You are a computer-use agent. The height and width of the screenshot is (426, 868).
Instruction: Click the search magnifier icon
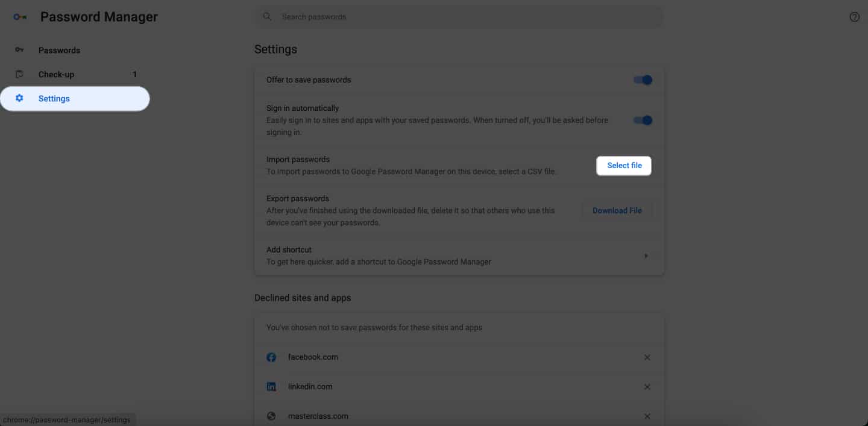click(x=267, y=17)
